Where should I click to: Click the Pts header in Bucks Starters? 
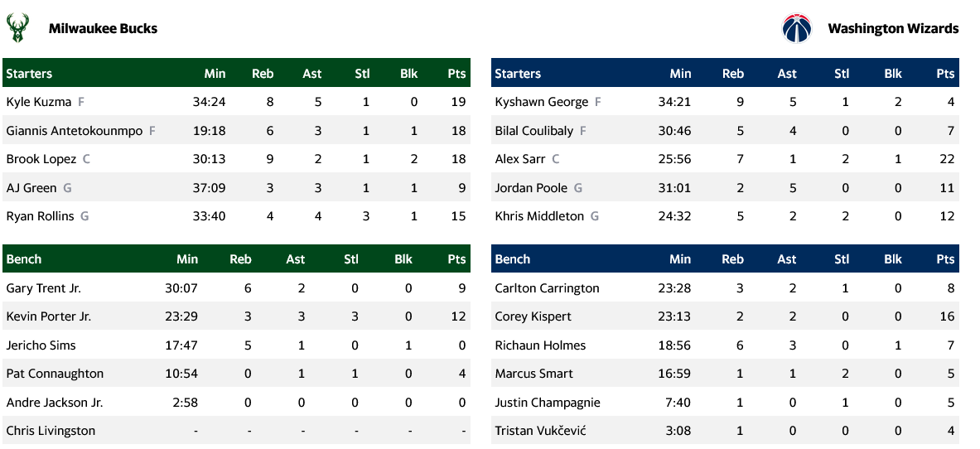point(456,74)
